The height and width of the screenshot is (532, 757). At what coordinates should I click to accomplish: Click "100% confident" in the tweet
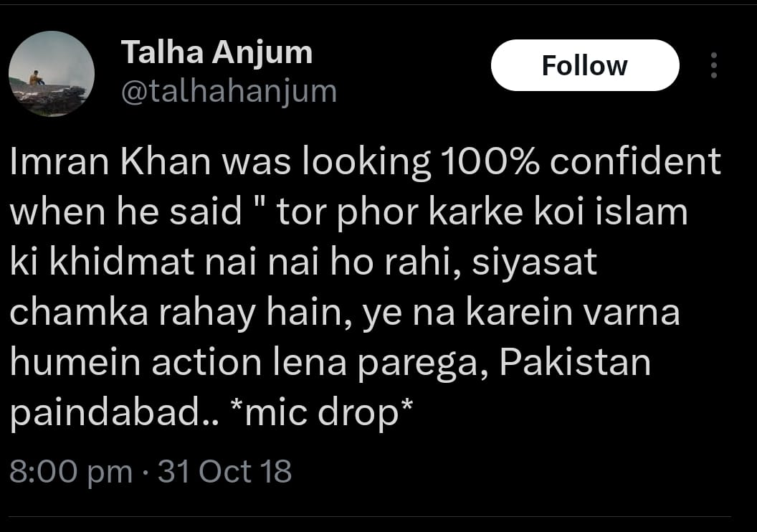(576, 163)
